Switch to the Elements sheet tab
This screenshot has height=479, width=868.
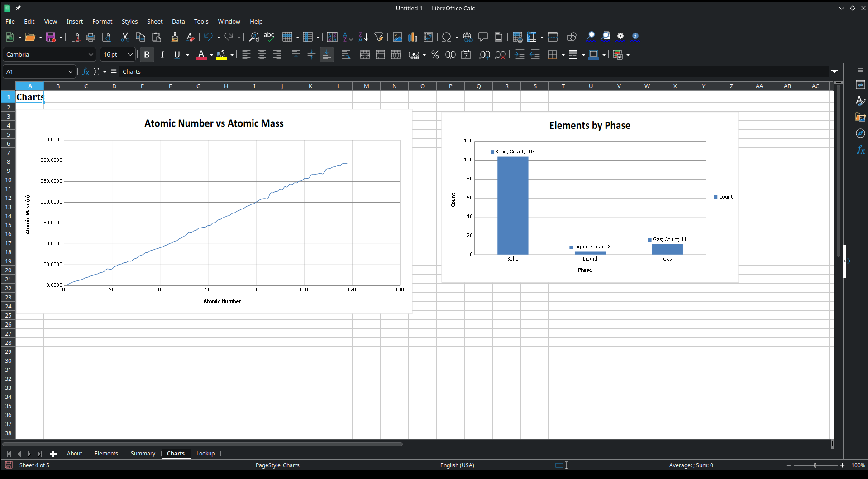pos(106,453)
